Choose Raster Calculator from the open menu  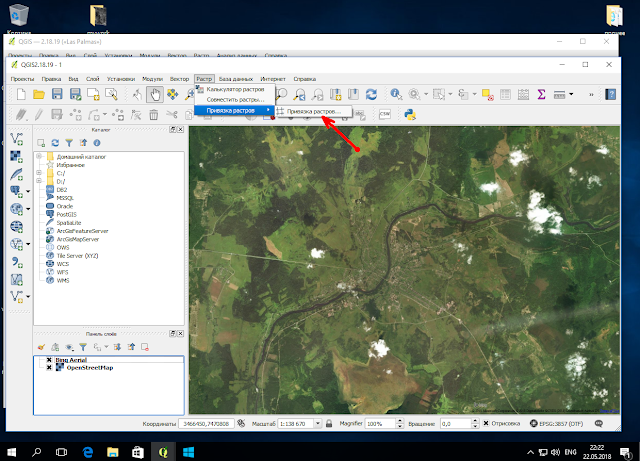tap(235, 89)
